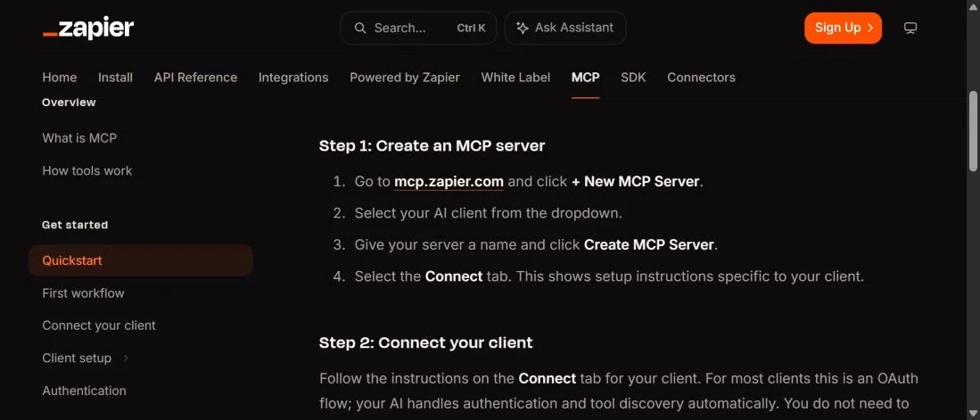Click the Ctrl K shortcut hint

471,29
